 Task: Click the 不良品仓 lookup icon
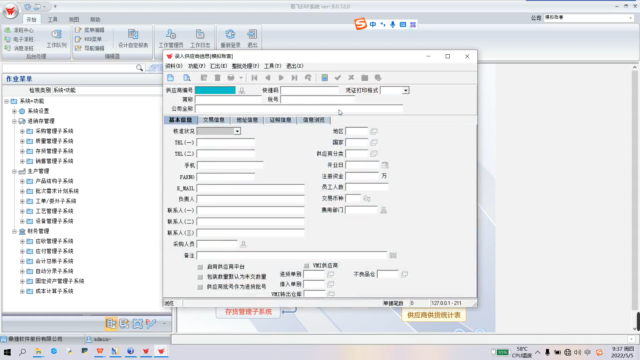coord(404,274)
